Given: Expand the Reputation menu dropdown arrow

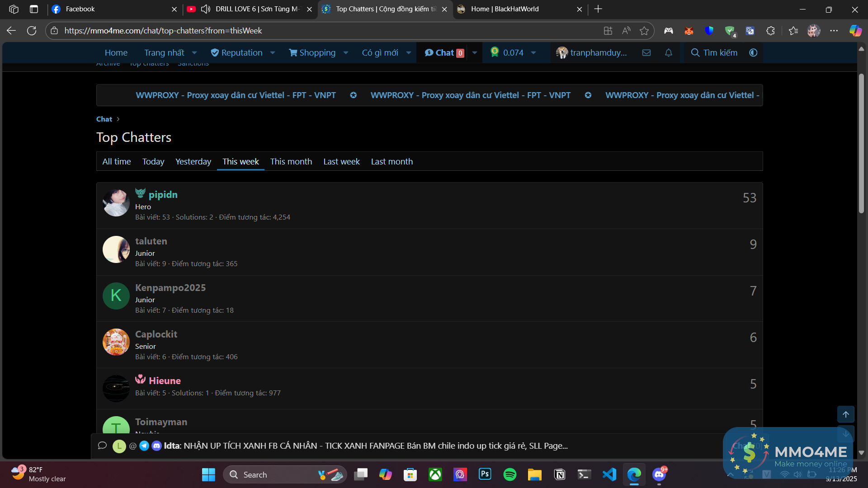Looking at the screenshot, I should 273,53.
